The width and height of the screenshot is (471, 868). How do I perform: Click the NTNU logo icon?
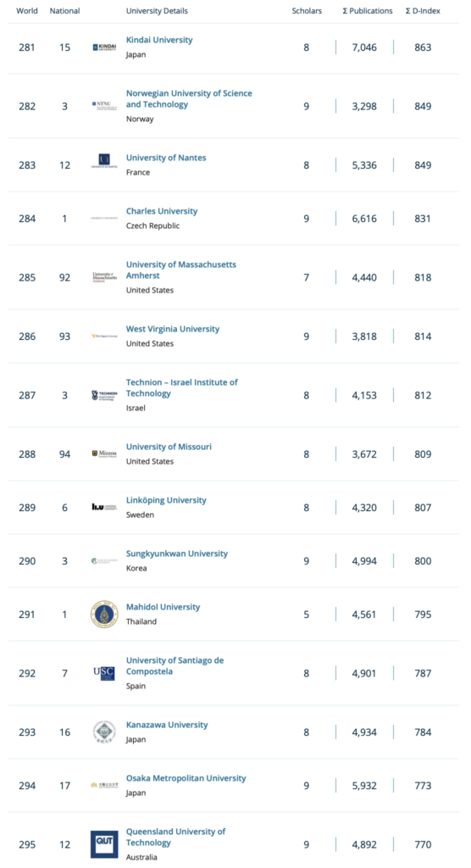104,105
